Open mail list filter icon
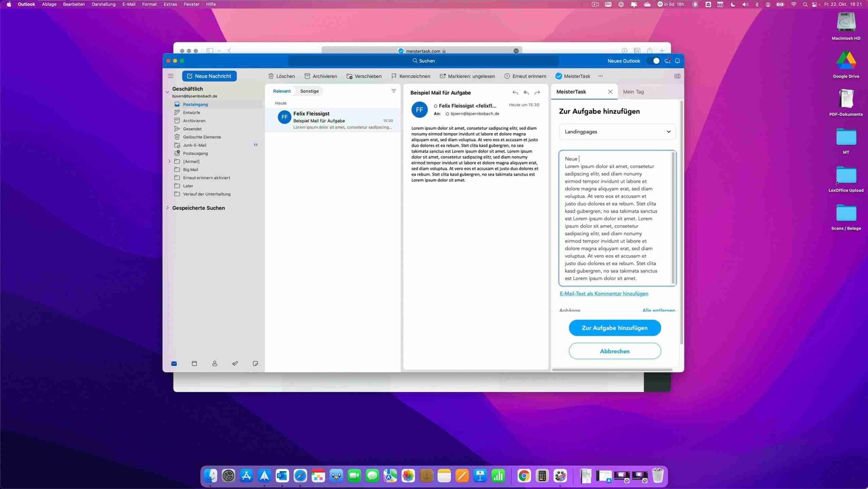Screen dimensions: 868x489 [x=393, y=91]
